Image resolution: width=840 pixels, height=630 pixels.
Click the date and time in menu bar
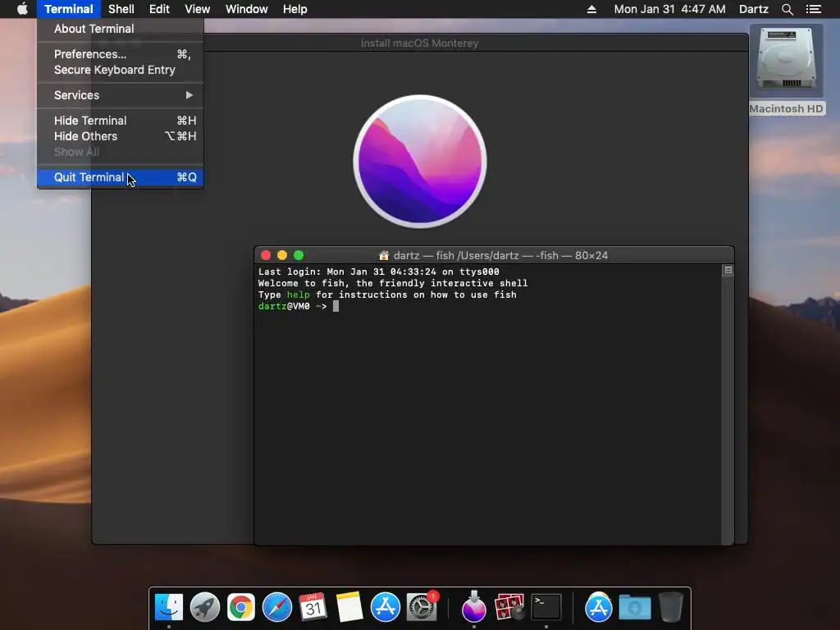pos(669,9)
